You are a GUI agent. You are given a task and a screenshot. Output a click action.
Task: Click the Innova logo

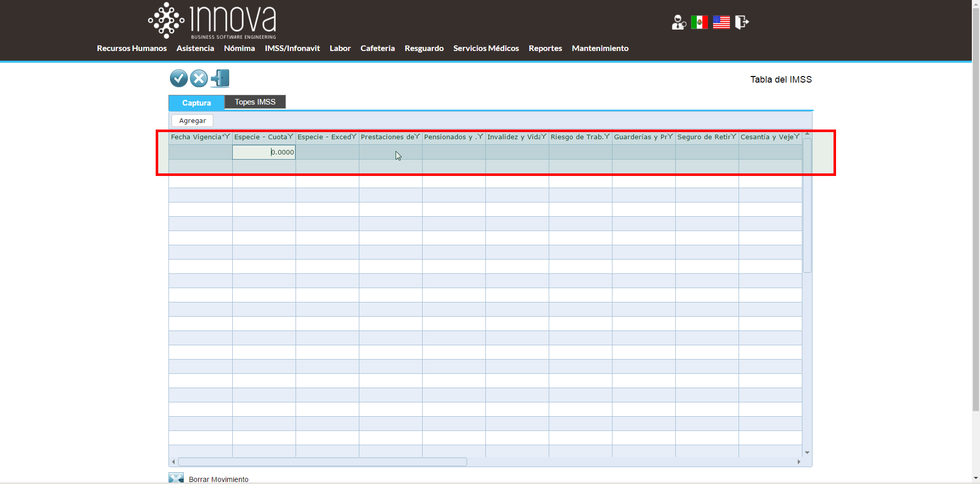[212, 21]
